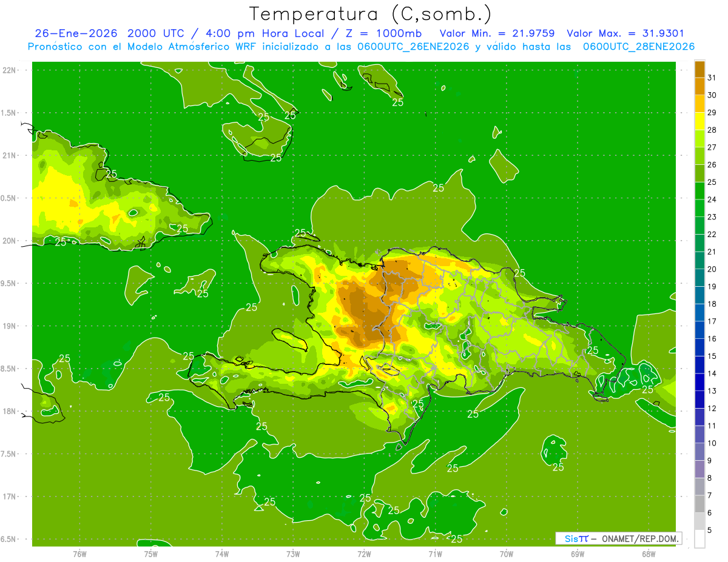This screenshot has width=728, height=562.
Task: Click the valid-until time '0600UTC_28ENE2026'
Action: click(x=639, y=47)
